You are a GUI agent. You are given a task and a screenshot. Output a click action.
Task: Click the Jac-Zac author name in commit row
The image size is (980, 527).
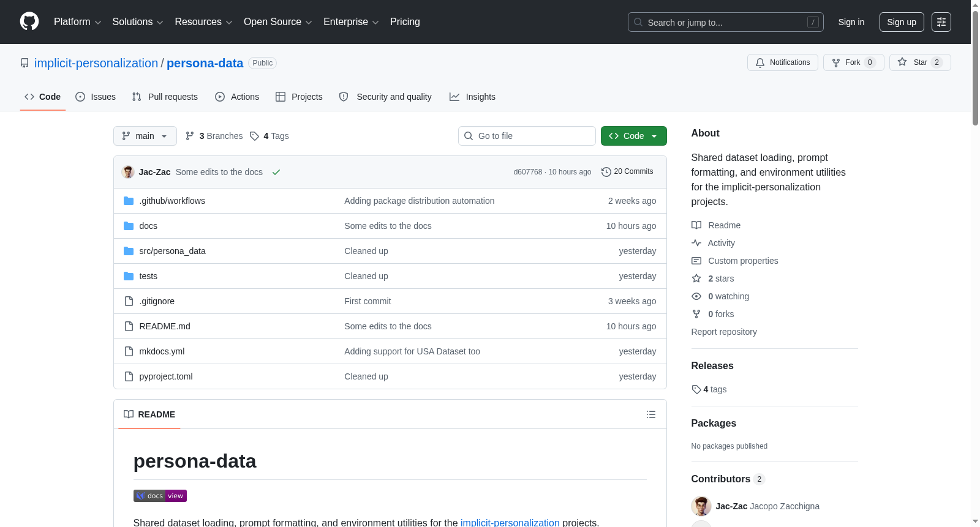pos(154,172)
